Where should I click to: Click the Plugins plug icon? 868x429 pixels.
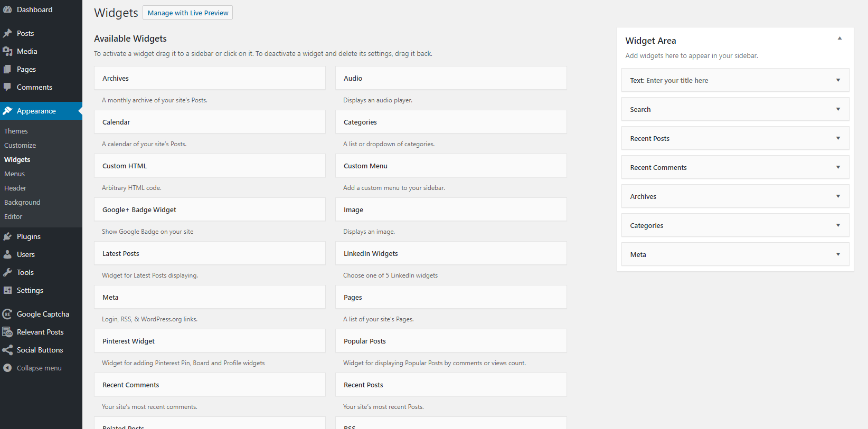tap(7, 236)
